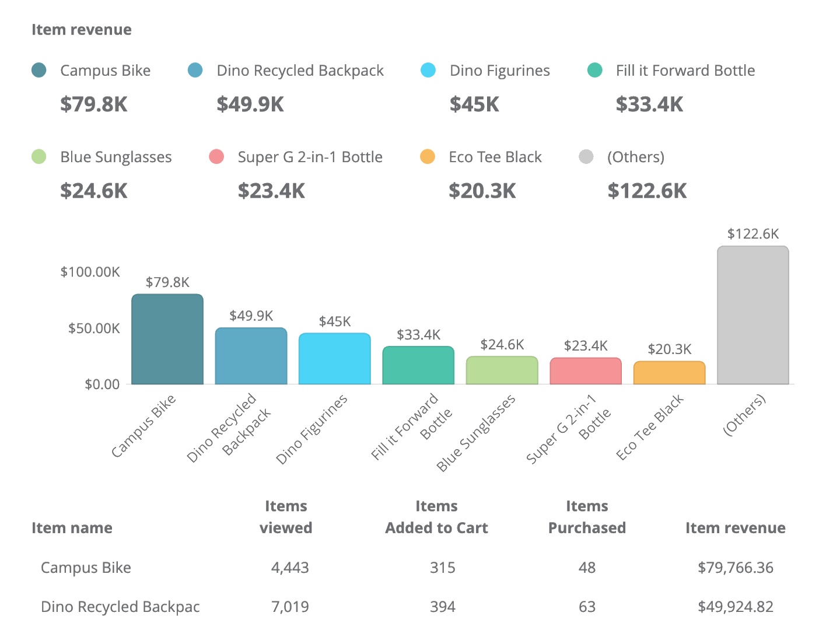The width and height of the screenshot is (840, 630).
Task: Click the Blue Sunglasses legend label
Action: 116,157
